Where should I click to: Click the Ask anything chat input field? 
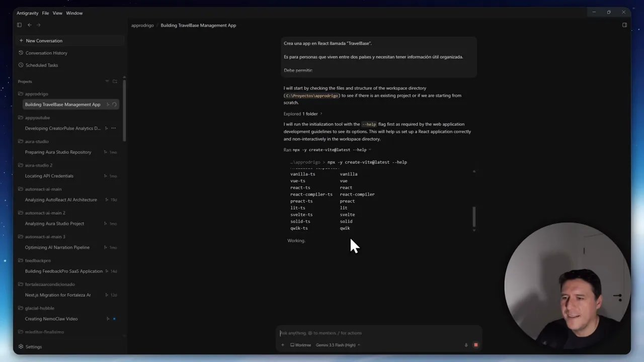[x=378, y=333]
